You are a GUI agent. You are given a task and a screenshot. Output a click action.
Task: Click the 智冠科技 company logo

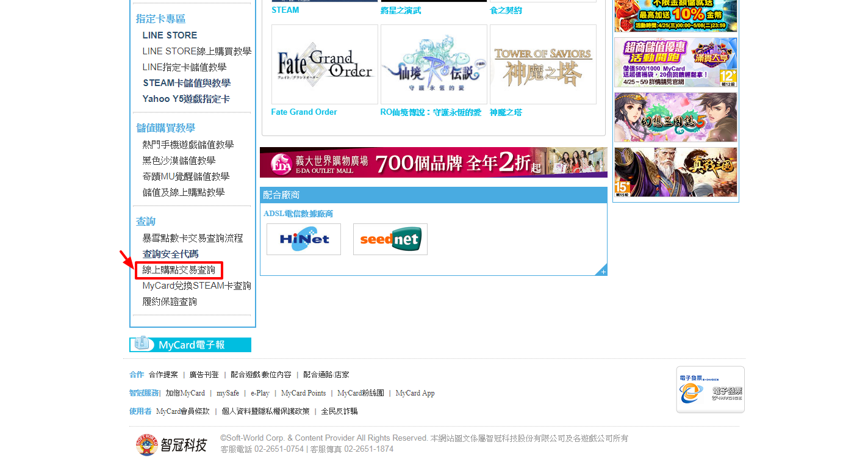click(172, 444)
